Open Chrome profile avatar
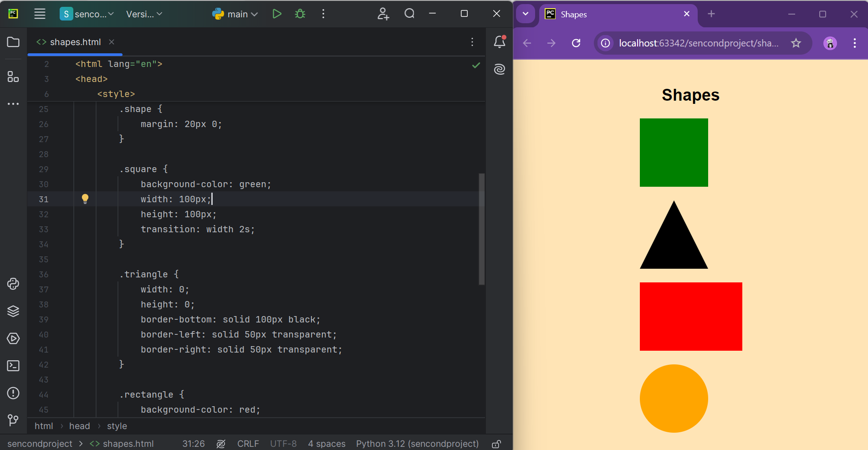This screenshot has height=450, width=868. pyautogui.click(x=830, y=43)
